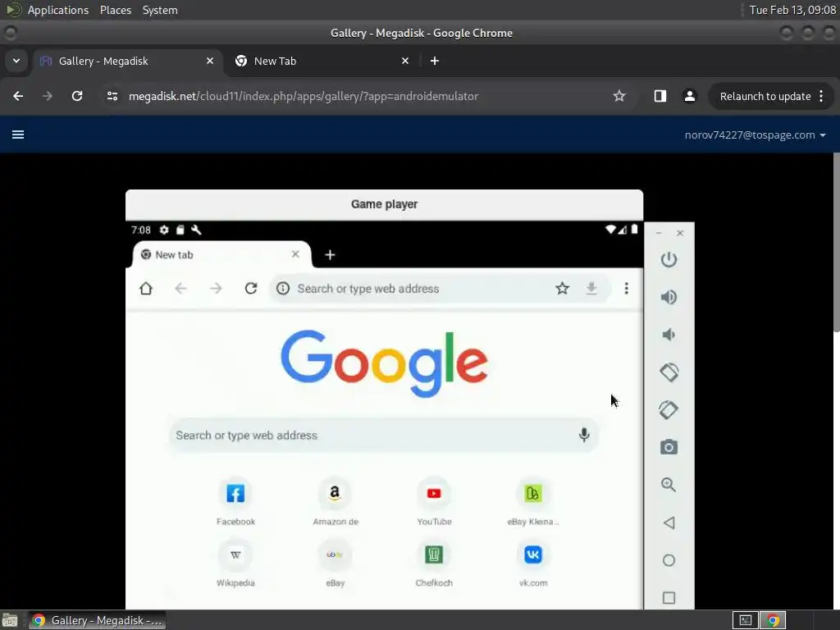Open the Applications menu
The width and height of the screenshot is (840, 630).
[58, 10]
